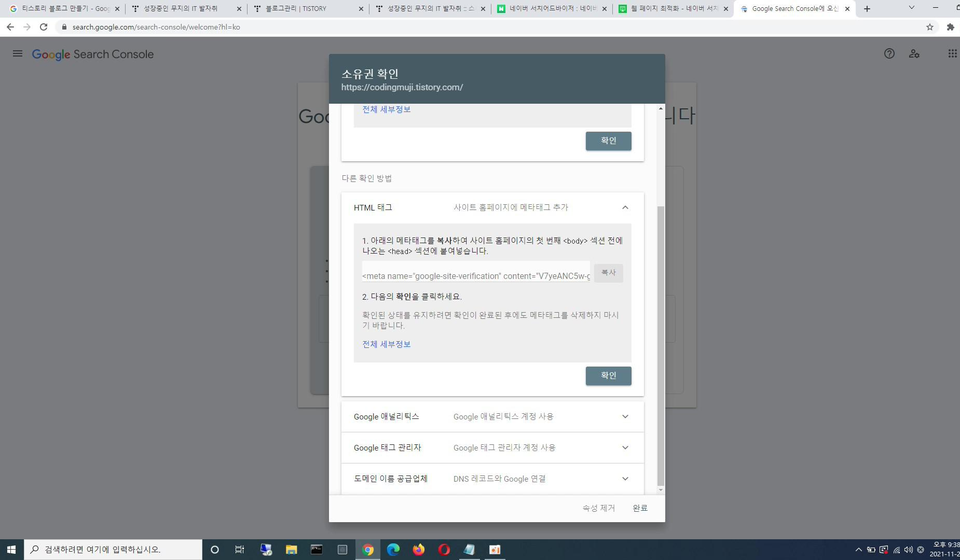Show hidden system tray icons
The height and width of the screenshot is (560, 960).
[858, 550]
